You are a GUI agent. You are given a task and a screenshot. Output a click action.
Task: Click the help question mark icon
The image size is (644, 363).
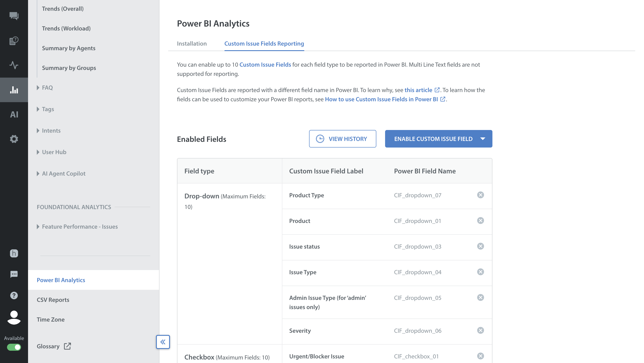14,295
